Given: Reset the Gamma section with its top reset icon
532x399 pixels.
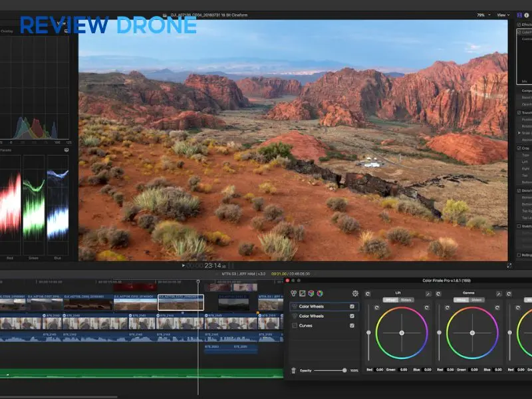Looking at the screenshot, I should (x=438, y=294).
